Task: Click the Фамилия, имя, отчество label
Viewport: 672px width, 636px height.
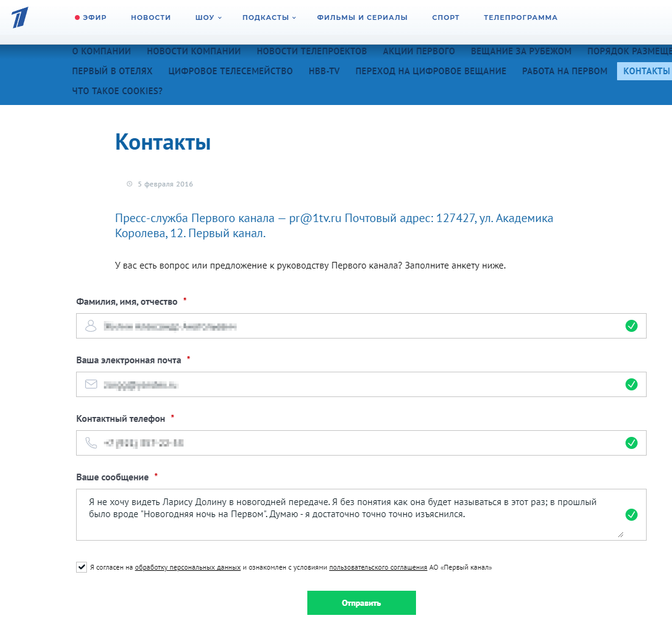Action: [x=127, y=302]
